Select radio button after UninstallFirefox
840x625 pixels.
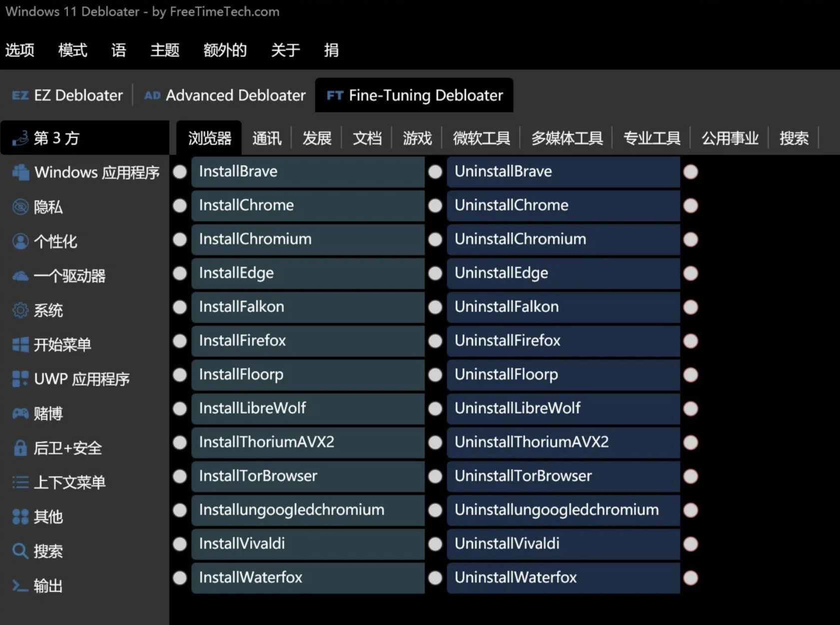691,341
